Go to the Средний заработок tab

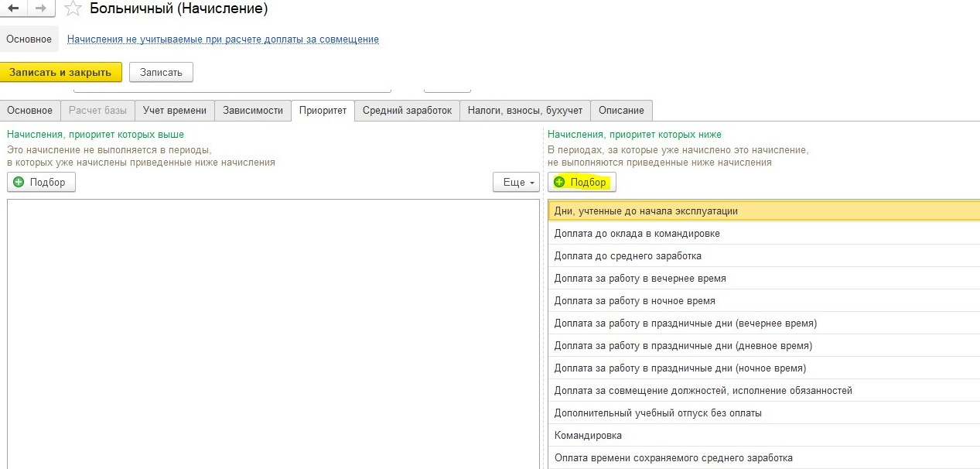[x=407, y=111]
